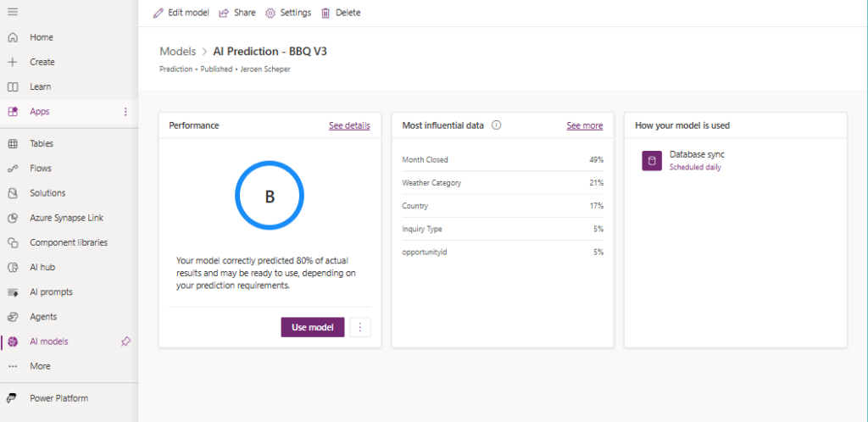Click the 21% value
The height and width of the screenshot is (422, 868).
point(596,182)
